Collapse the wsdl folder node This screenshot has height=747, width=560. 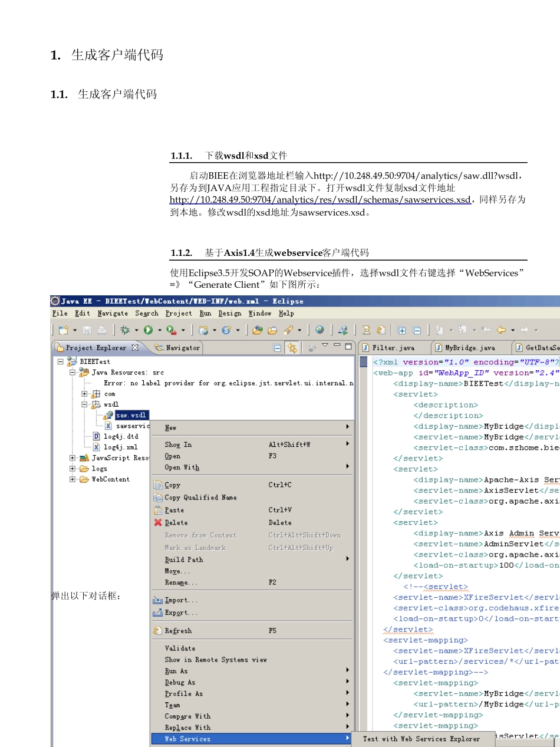click(85, 404)
